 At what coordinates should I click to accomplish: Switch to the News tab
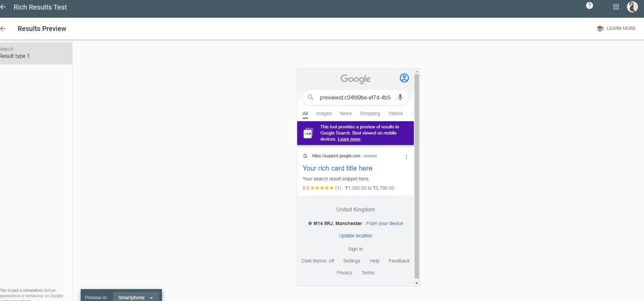346,114
